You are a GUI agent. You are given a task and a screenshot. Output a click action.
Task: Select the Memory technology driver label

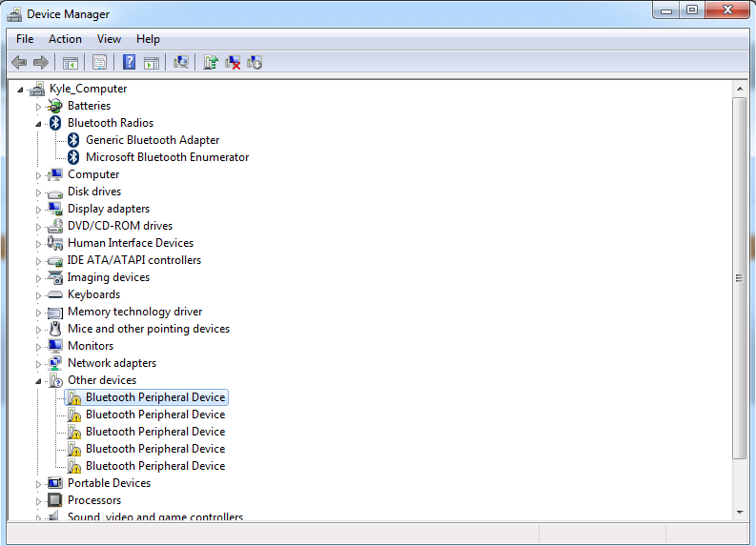pos(135,312)
